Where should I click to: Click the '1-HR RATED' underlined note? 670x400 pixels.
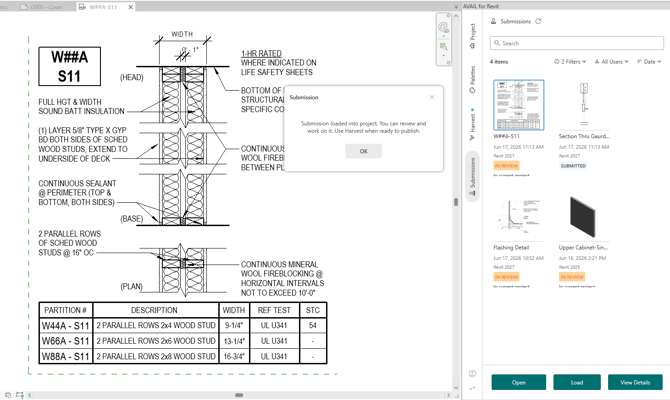click(x=261, y=53)
